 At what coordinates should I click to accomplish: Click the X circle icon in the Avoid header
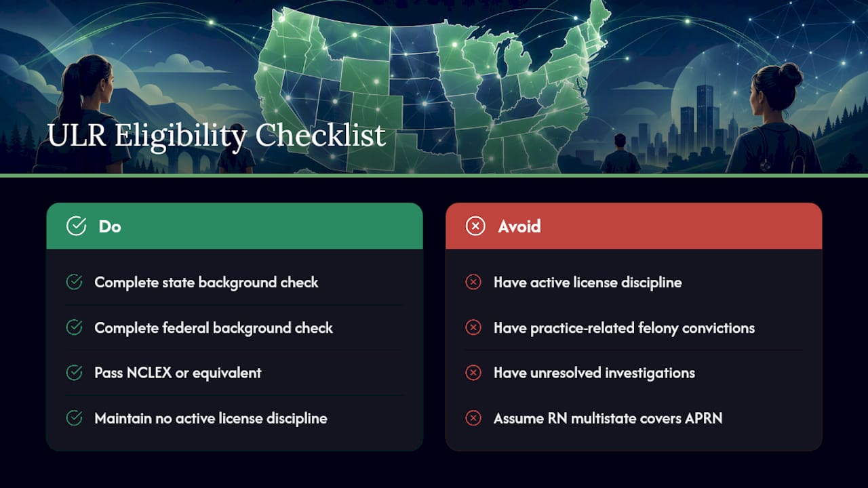coord(475,226)
